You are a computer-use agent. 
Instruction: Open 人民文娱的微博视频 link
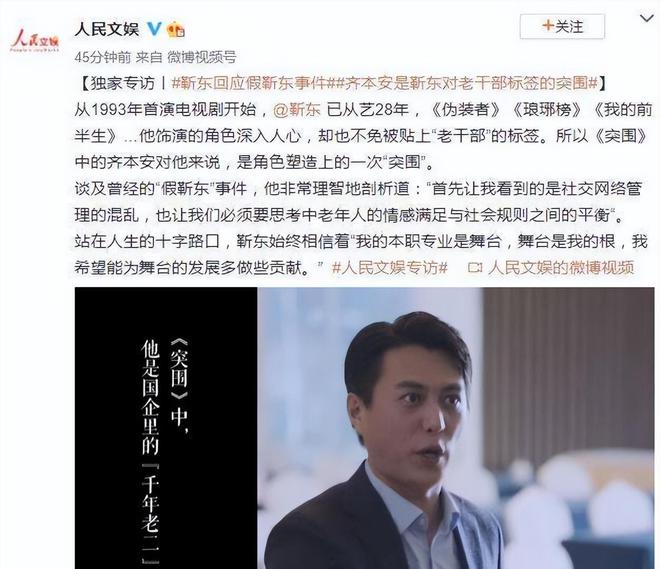[x=561, y=268]
